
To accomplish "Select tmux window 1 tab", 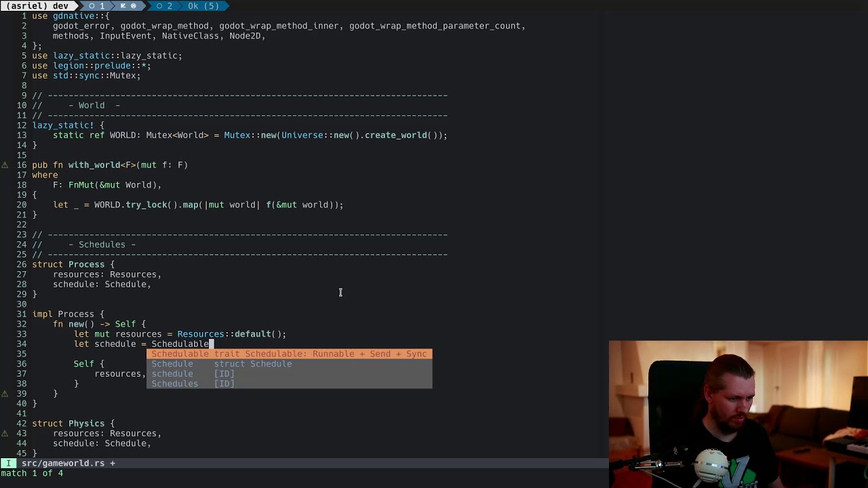I will (96, 5).
